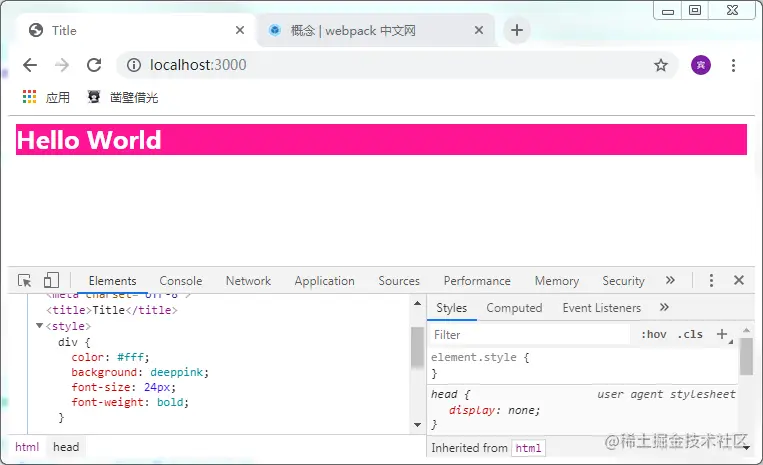This screenshot has width=763, height=465.
Task: Add new style rule plus icon
Action: coord(722,334)
